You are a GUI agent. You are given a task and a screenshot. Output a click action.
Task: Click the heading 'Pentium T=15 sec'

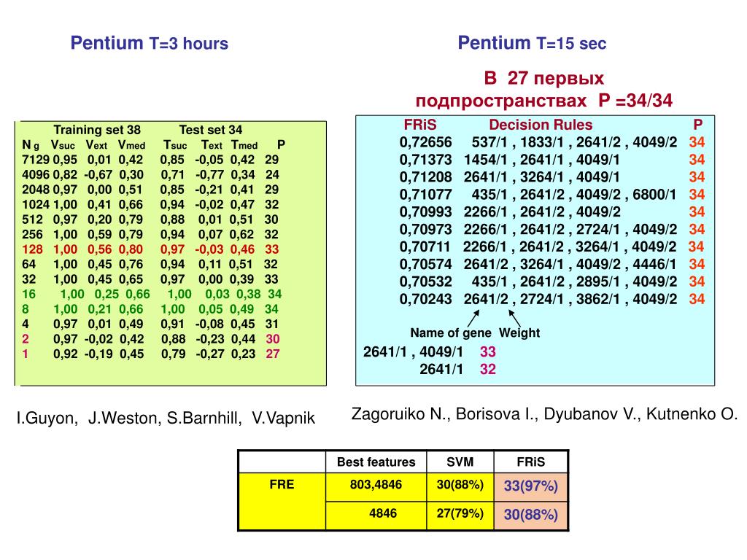point(532,43)
